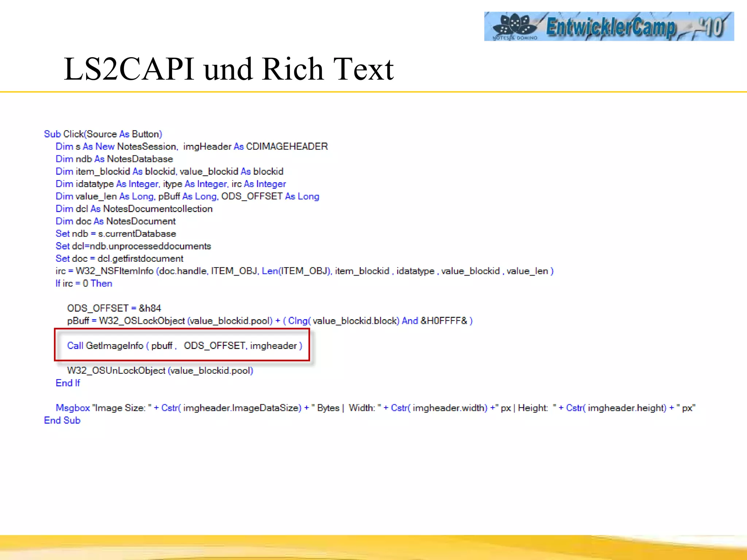Click the line 'If irc = 0 Then'

pyautogui.click(x=84, y=283)
